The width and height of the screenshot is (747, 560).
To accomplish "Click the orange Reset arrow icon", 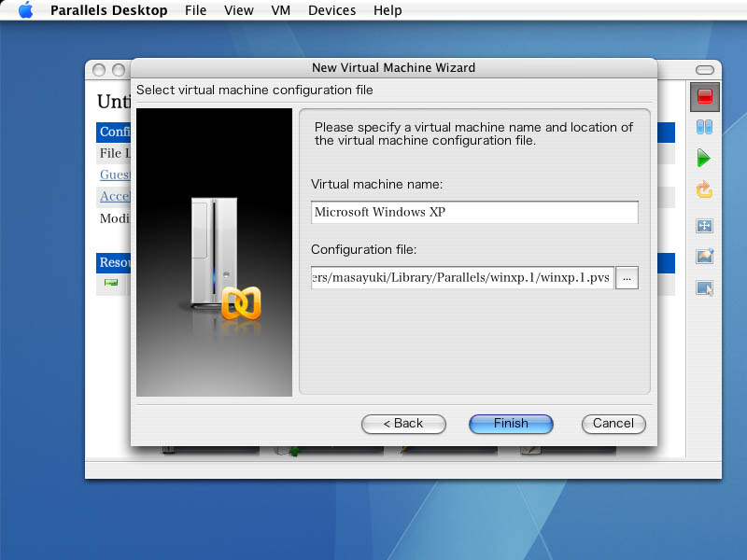I will click(704, 190).
